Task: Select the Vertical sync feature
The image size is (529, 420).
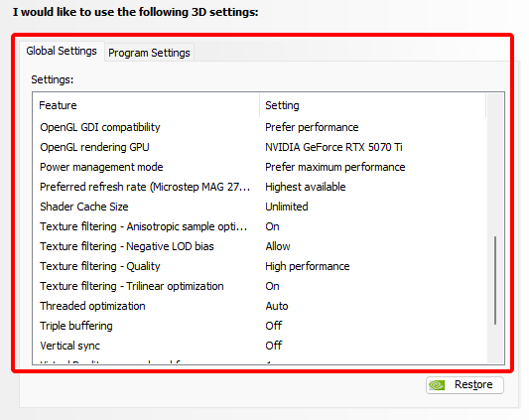Action: (x=69, y=346)
